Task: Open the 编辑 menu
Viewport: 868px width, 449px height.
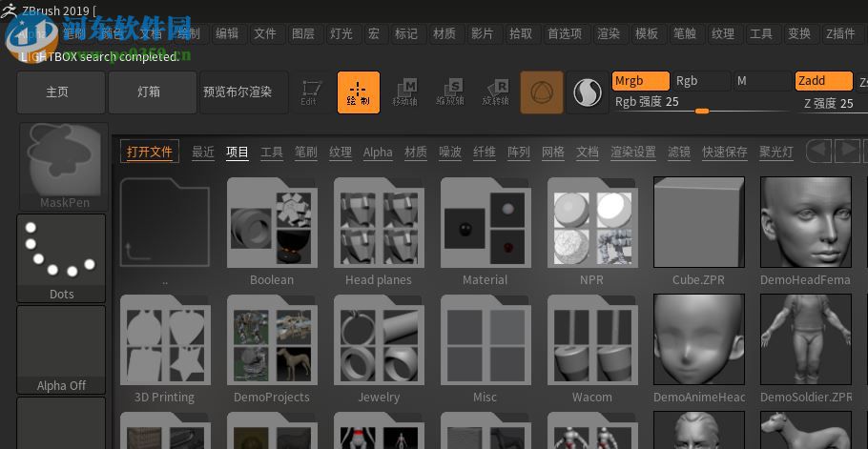Action: (227, 33)
